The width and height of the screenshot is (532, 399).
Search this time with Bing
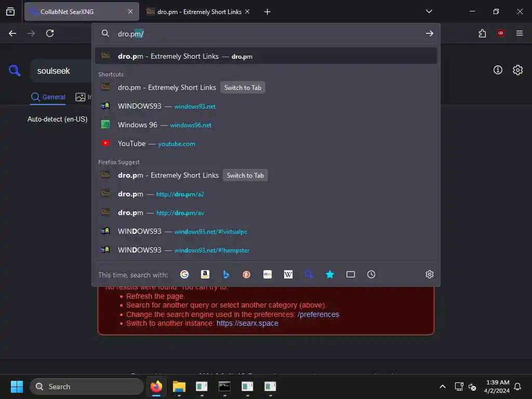(x=225, y=274)
